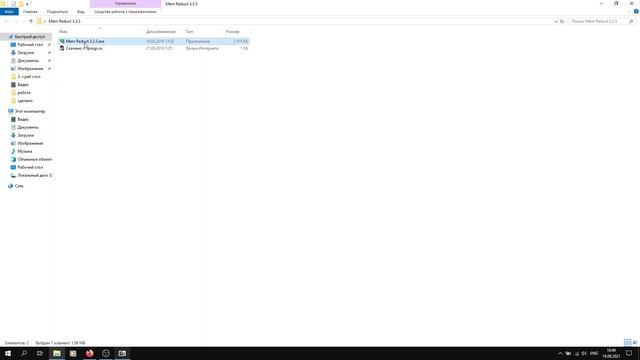Open Документы under Этот компьютер
The image size is (640, 360).
coord(28,127)
